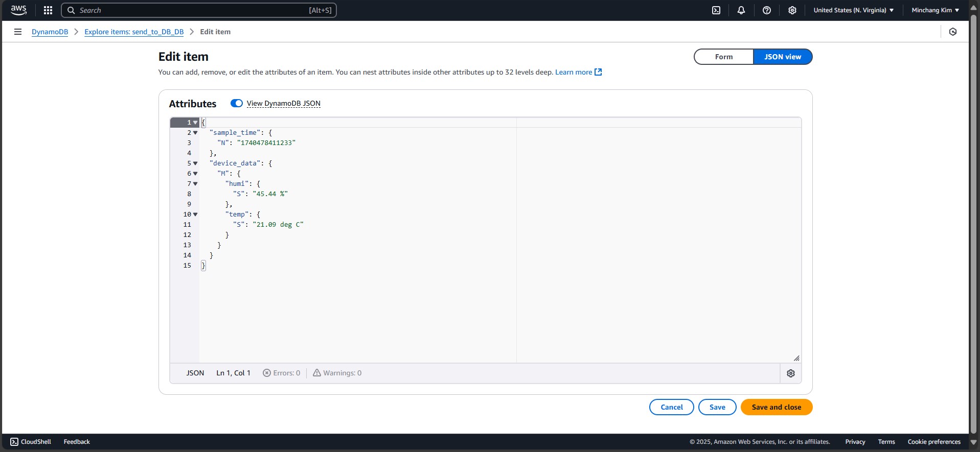Click the Learn more external link icon
Screen dimensions: 980x452
[598, 72]
